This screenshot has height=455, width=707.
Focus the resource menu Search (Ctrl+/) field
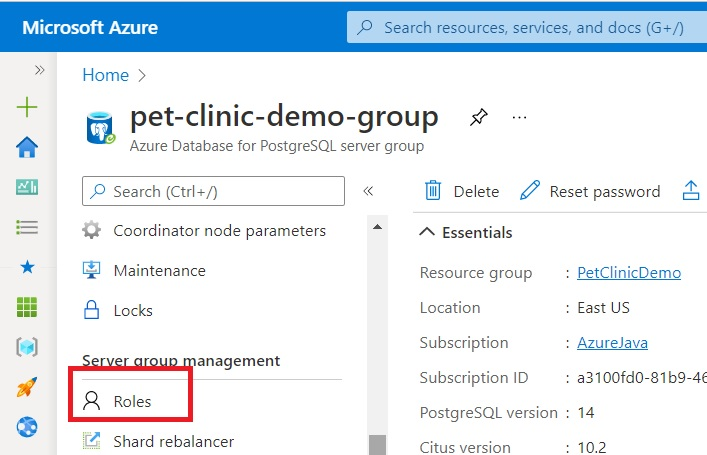[x=213, y=191]
